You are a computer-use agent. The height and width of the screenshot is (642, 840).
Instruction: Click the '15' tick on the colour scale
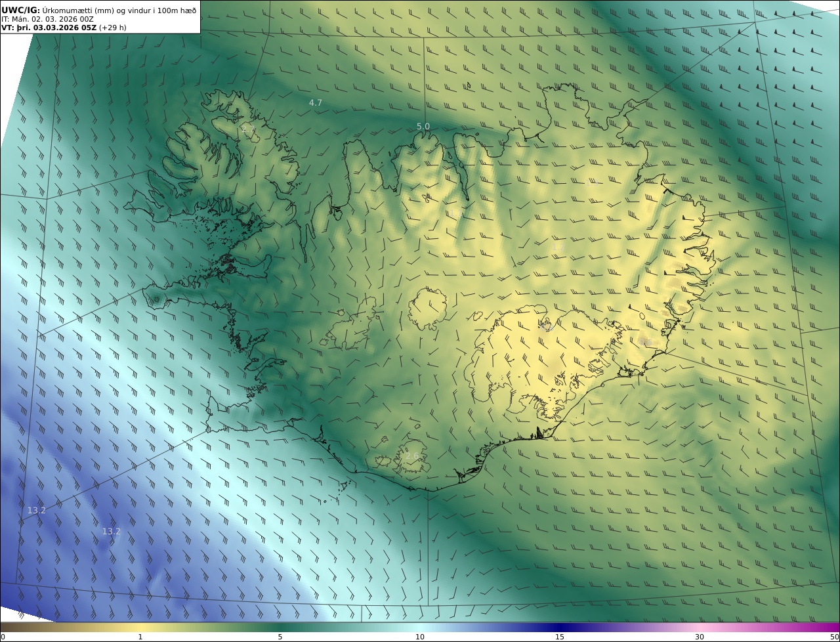[x=560, y=637]
